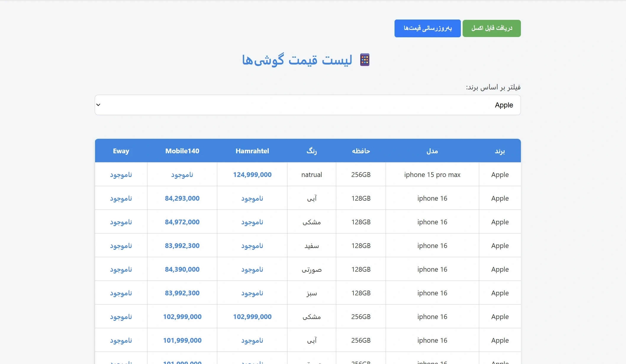The image size is (626, 364).
Task: Click the 102,999,000 price under Hamrahtel
Action: [x=252, y=317]
